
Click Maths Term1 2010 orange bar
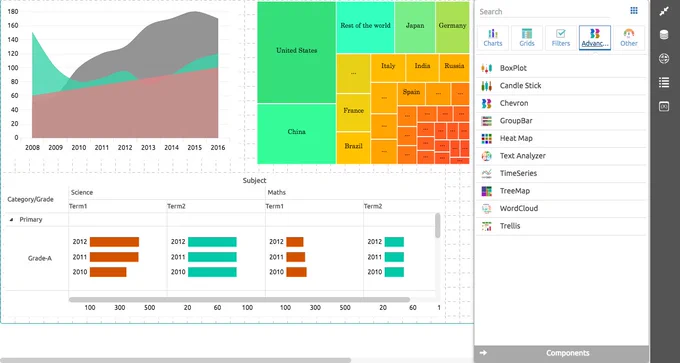[296, 272]
